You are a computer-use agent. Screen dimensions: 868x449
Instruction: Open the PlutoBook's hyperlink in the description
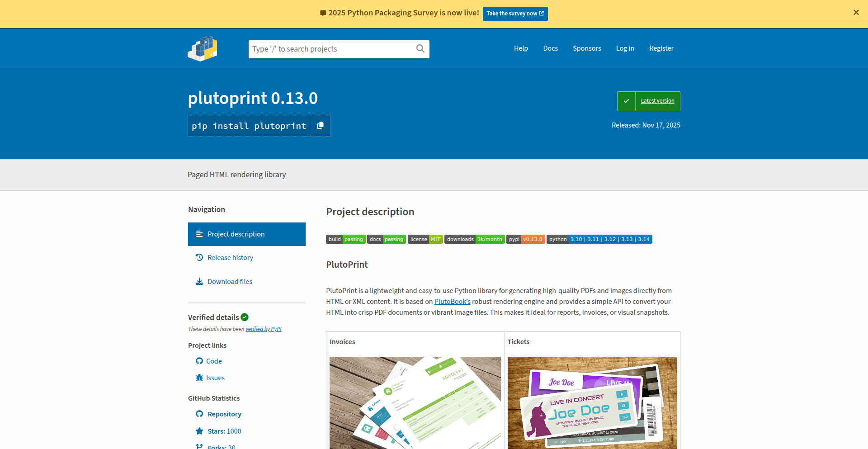[x=452, y=301]
